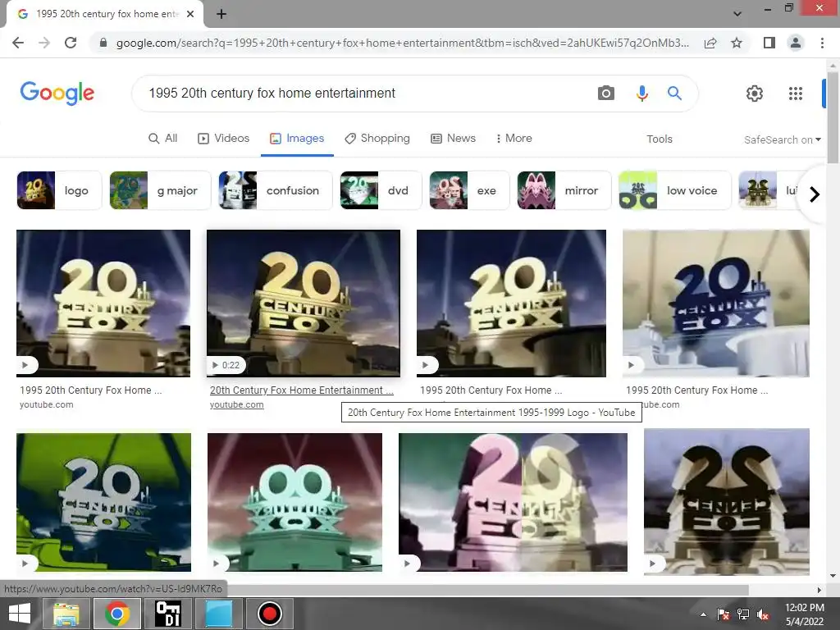
Task: Click Chrome icon on taskbar
Action: (x=117, y=614)
